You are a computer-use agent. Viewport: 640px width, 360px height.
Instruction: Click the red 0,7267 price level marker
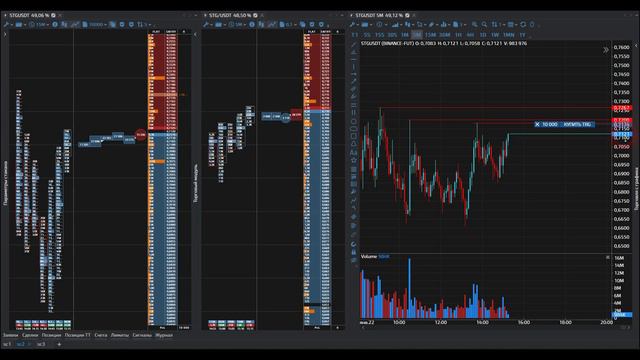click(x=622, y=108)
